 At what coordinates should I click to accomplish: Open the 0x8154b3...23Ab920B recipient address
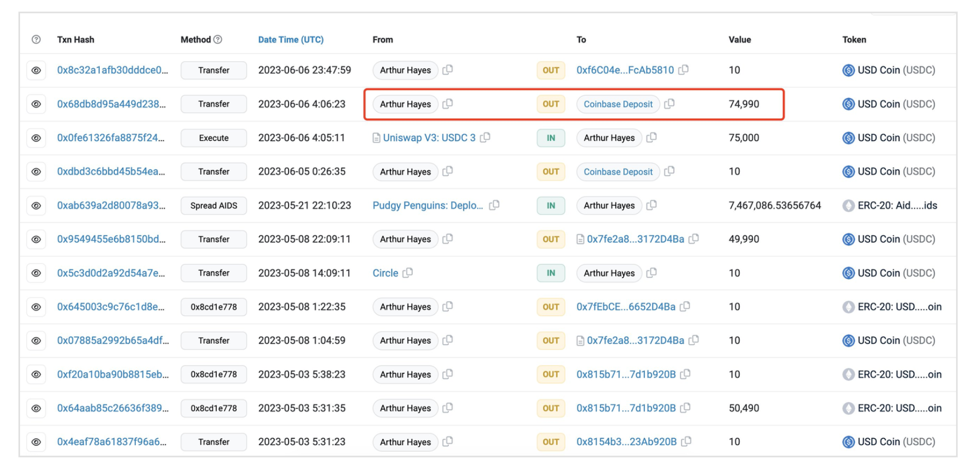click(626, 441)
